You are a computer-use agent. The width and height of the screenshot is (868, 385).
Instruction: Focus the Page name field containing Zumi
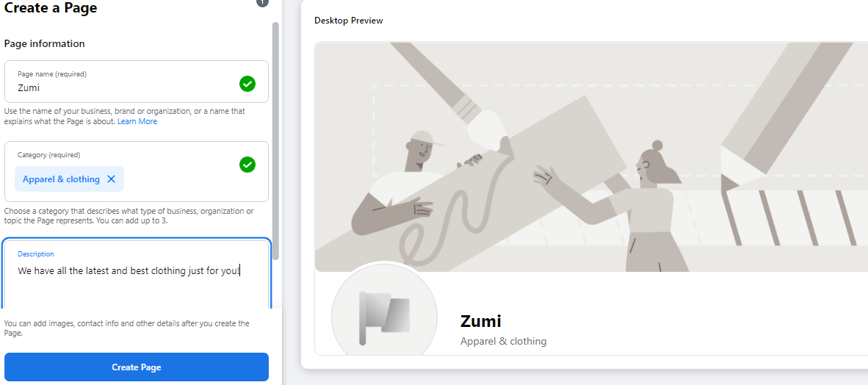[x=137, y=82]
